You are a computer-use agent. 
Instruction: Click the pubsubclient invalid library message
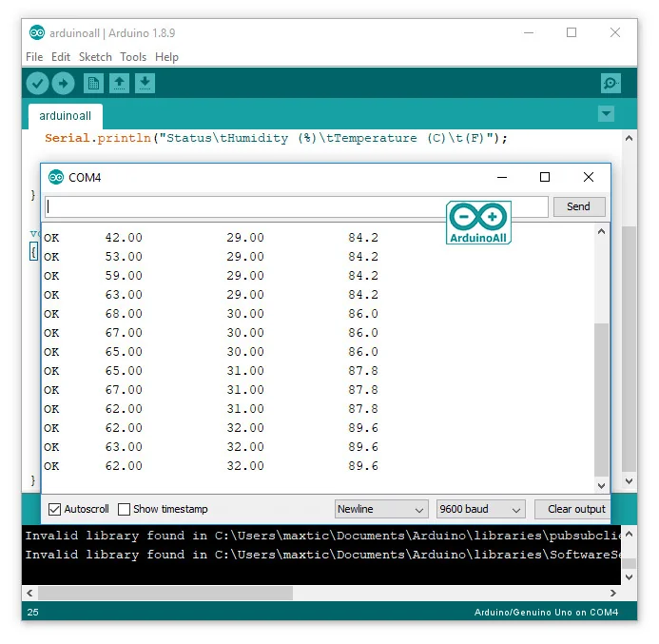322,536
